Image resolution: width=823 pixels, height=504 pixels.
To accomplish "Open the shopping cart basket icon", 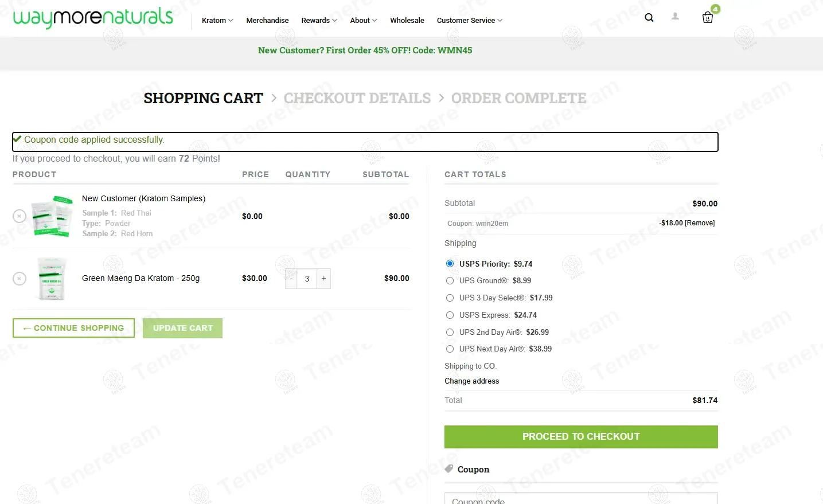I will (x=708, y=18).
